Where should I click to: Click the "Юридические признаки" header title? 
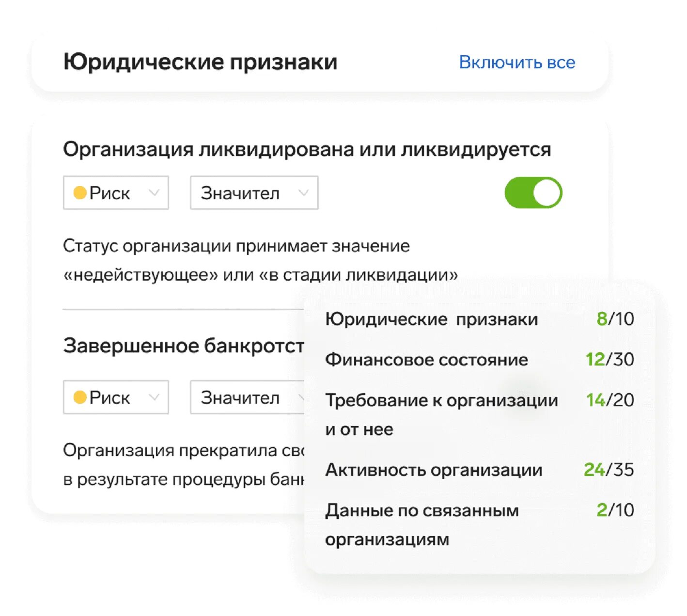(x=200, y=63)
